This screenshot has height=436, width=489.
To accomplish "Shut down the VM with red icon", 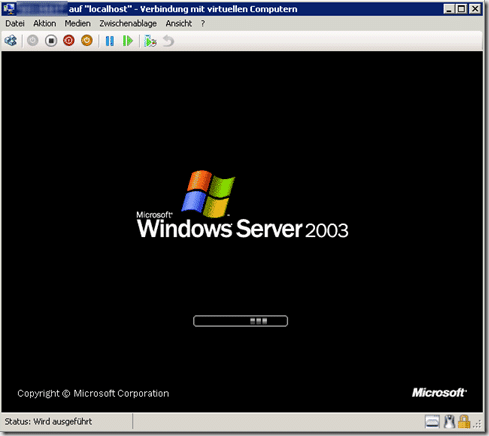I will [69, 41].
